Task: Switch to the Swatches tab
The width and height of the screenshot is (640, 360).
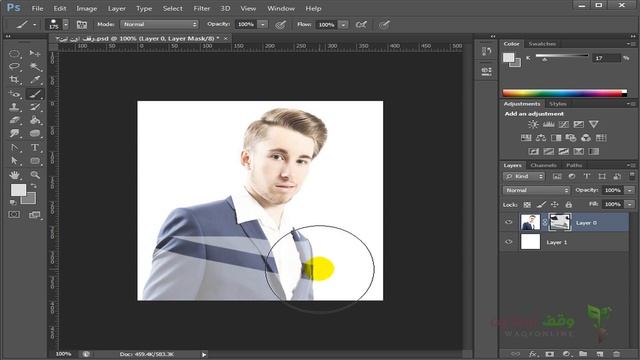Action: pos(542,44)
